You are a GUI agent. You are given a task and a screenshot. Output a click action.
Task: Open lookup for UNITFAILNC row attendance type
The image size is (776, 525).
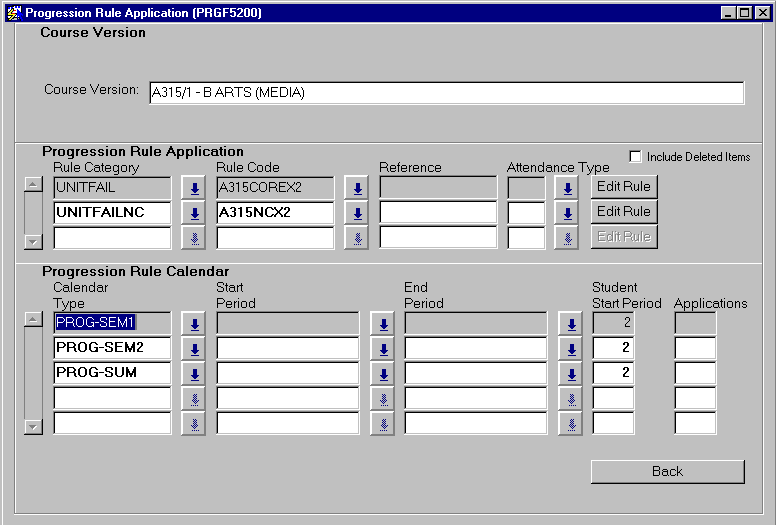(x=567, y=212)
